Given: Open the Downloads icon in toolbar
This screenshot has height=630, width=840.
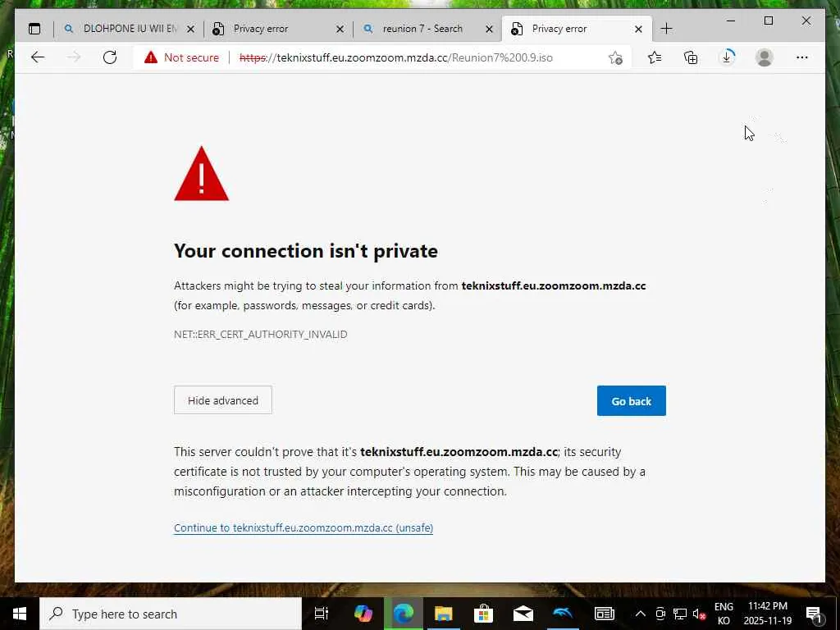Looking at the screenshot, I should [727, 57].
